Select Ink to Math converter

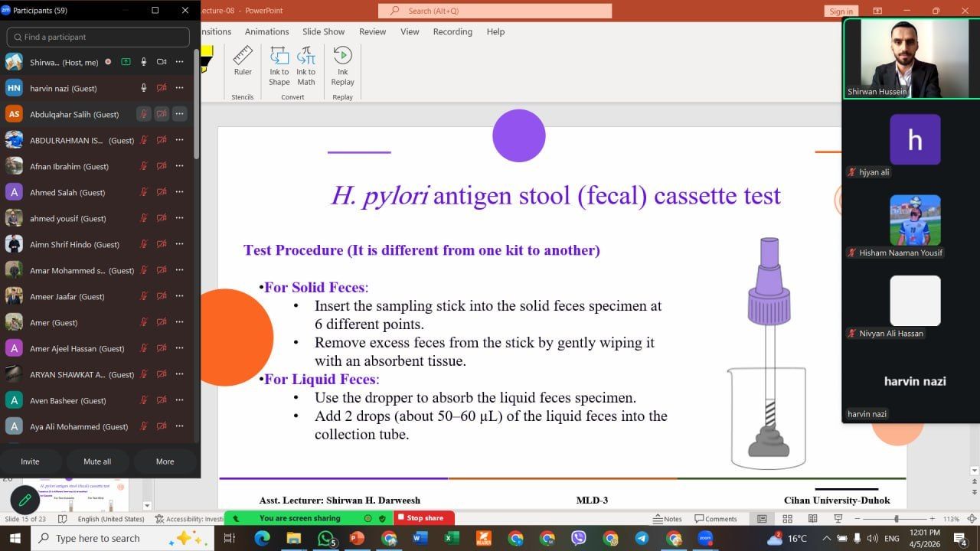(306, 65)
